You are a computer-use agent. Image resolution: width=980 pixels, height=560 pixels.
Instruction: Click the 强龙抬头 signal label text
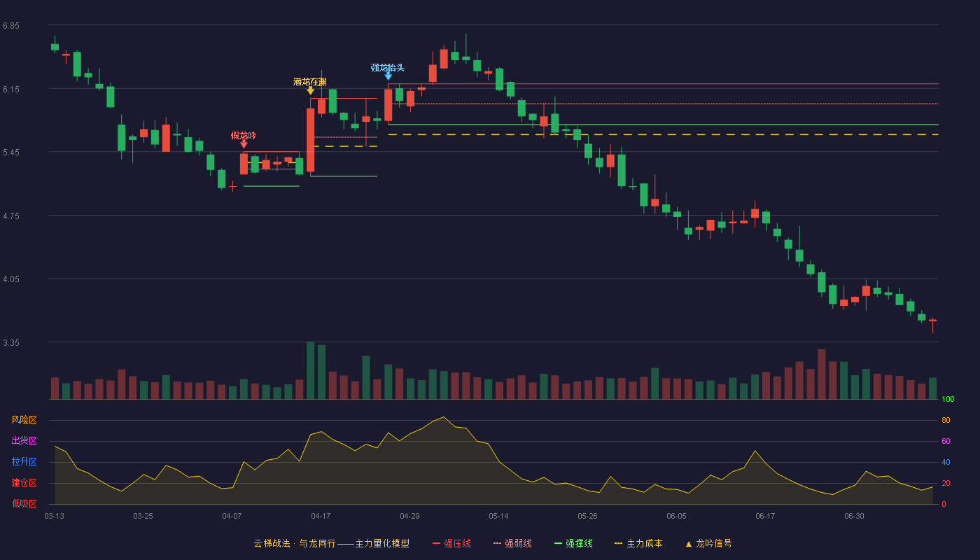pos(388,68)
